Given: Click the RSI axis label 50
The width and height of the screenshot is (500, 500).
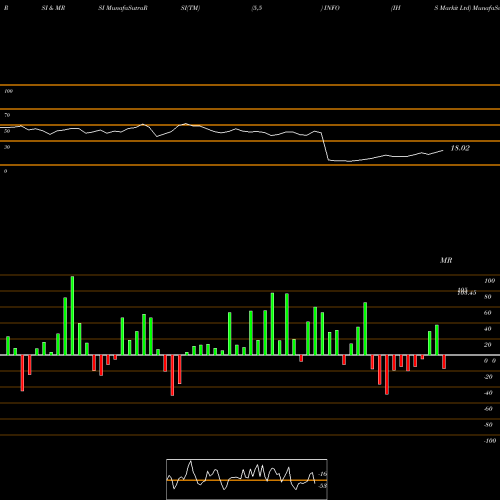Looking at the screenshot, I should point(7,131).
